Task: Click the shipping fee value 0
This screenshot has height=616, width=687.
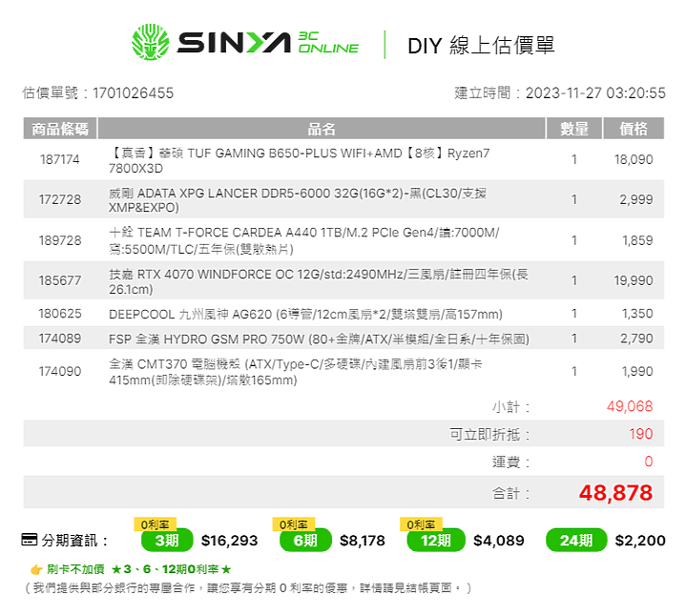Action: coord(649,462)
